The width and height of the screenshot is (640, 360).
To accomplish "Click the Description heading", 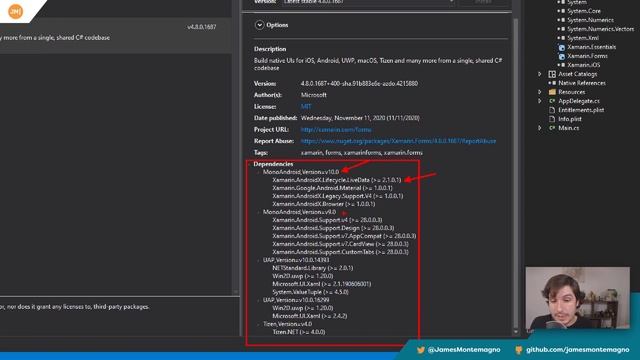I will (x=270, y=49).
